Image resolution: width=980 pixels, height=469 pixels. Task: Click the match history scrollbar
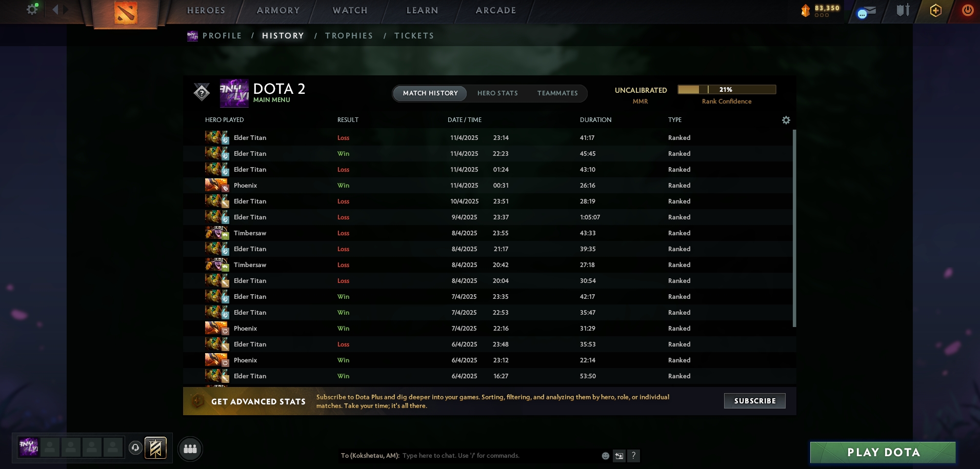tap(795, 228)
